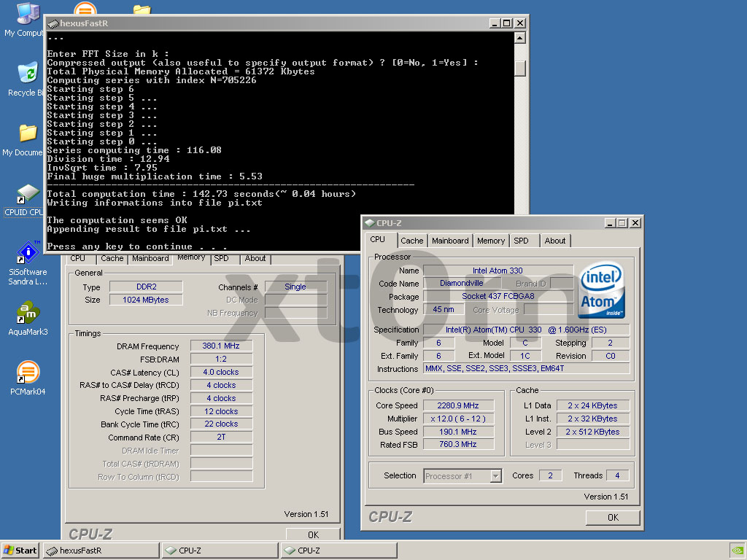Viewport: 747px width, 560px height.
Task: Click the hexusFastR title bar icon
Action: pyautogui.click(x=53, y=23)
